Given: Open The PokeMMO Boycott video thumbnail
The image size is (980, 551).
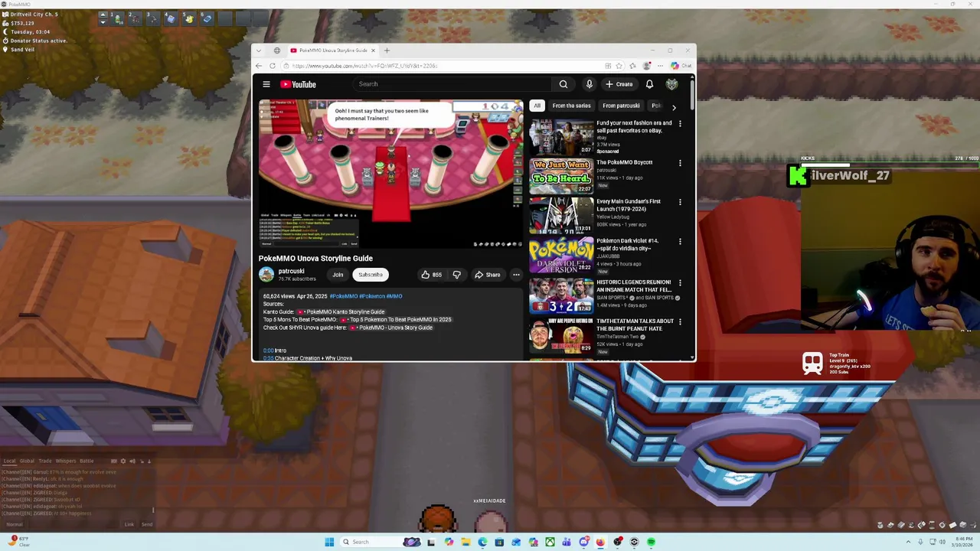Looking at the screenshot, I should click(561, 176).
